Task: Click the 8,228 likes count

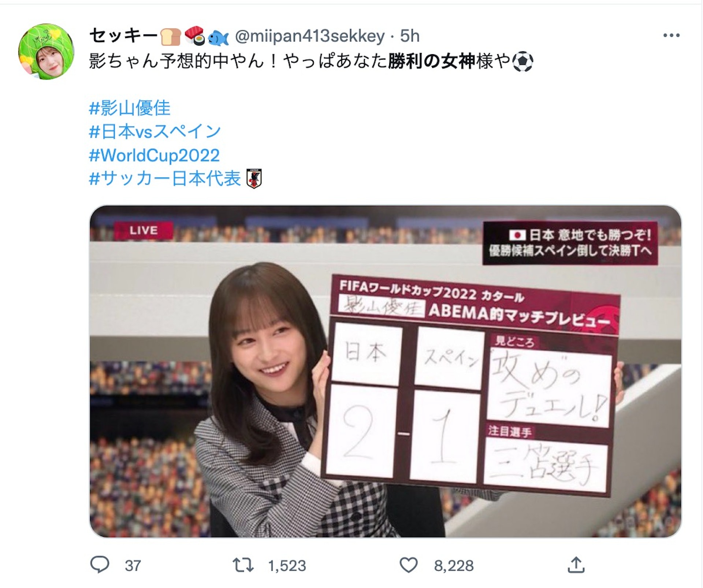Action: click(x=454, y=566)
